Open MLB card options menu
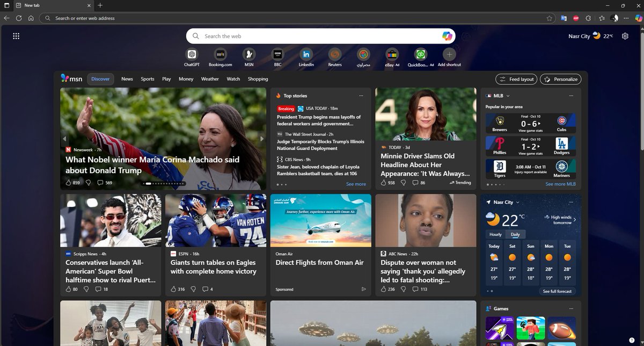The height and width of the screenshot is (346, 644). (571, 96)
